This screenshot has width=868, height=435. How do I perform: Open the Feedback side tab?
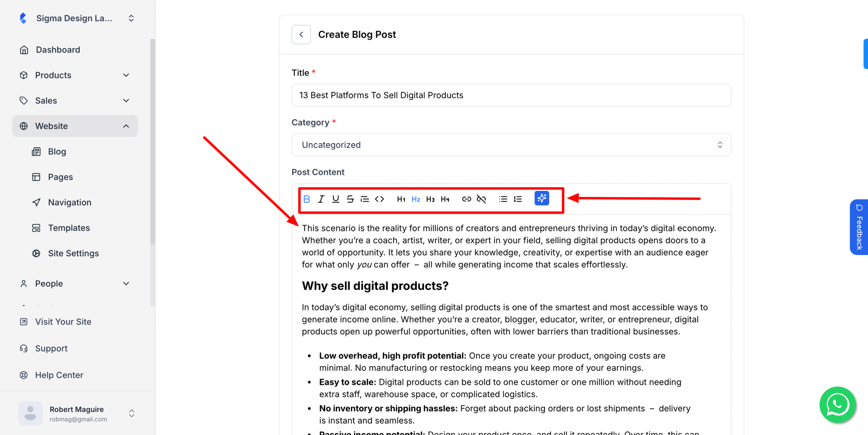(859, 227)
